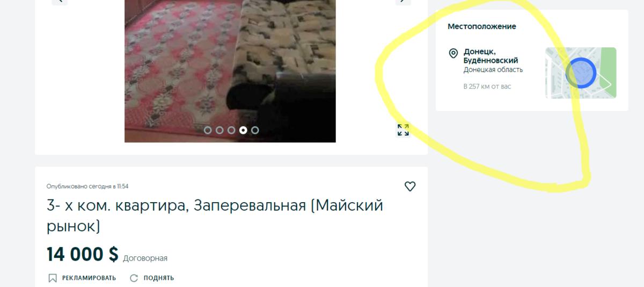Open the listing title 3-х ком. квартира
The image size is (644, 287).
pyautogui.click(x=215, y=216)
